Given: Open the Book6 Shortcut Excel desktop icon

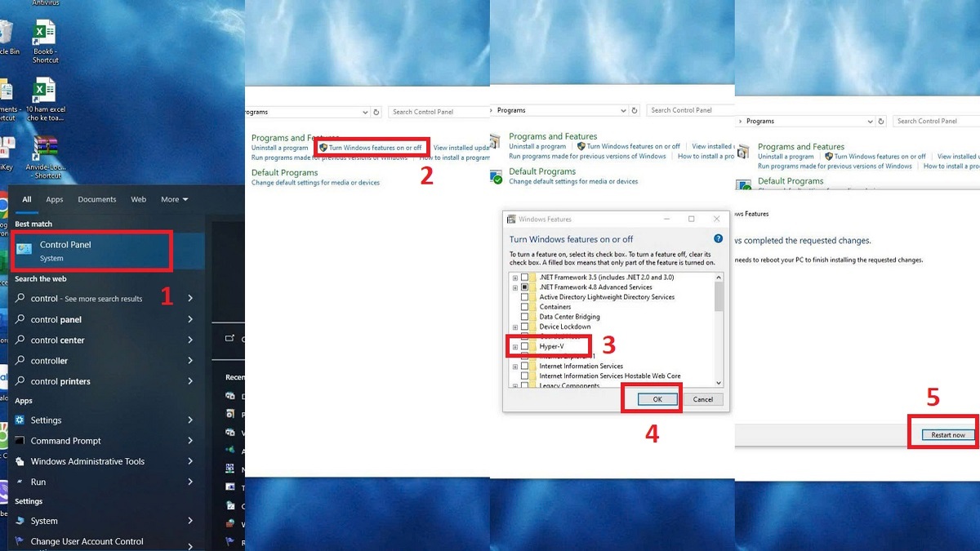Looking at the screenshot, I should [x=44, y=42].
